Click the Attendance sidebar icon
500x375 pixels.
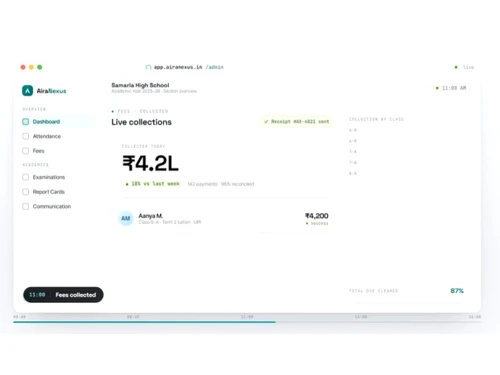click(26, 136)
